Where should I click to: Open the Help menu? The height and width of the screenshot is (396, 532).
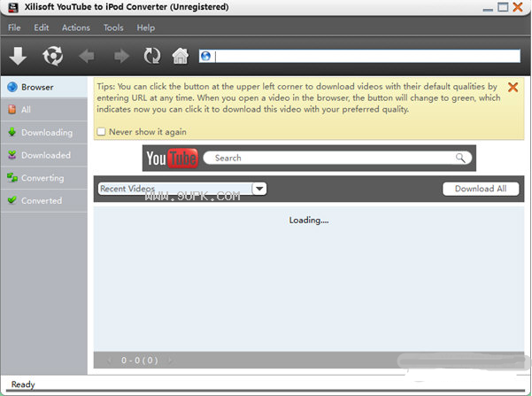pos(146,27)
